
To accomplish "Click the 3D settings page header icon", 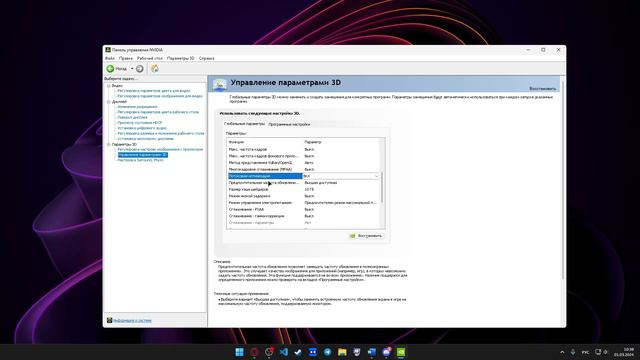I will 220,84.
